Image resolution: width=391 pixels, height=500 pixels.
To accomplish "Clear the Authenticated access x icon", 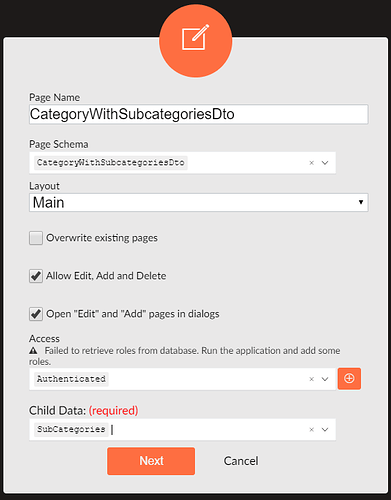I will [x=312, y=379].
